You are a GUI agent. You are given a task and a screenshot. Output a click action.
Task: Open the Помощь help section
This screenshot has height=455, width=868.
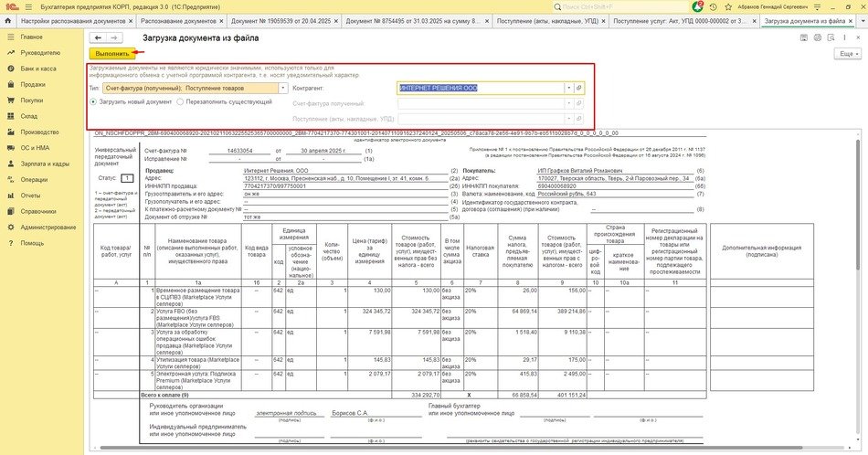click(x=32, y=243)
